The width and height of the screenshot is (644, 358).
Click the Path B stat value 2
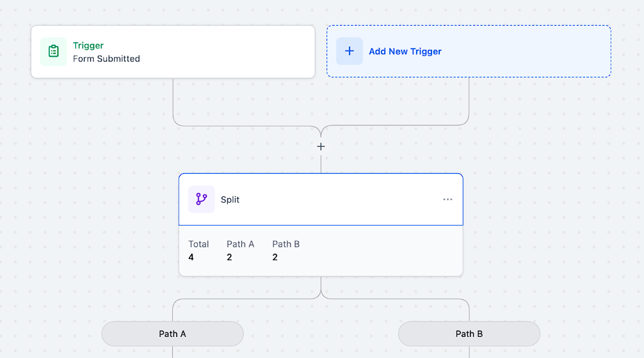(275, 257)
